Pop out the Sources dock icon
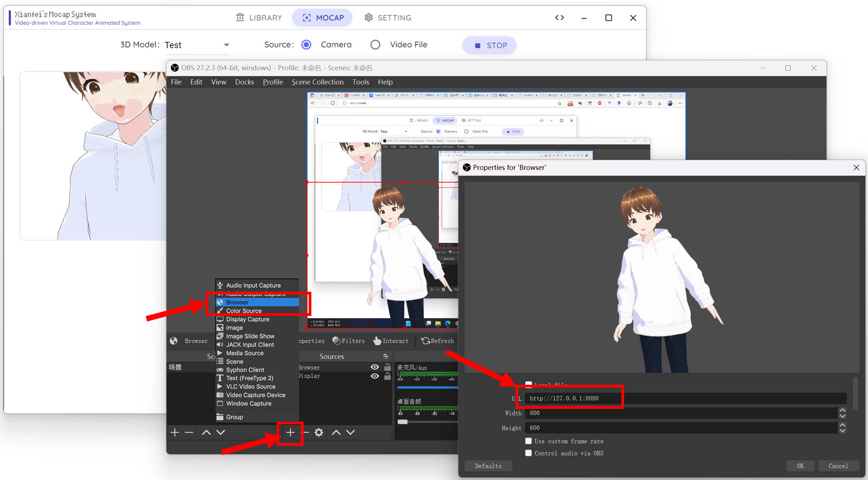 tap(386, 356)
